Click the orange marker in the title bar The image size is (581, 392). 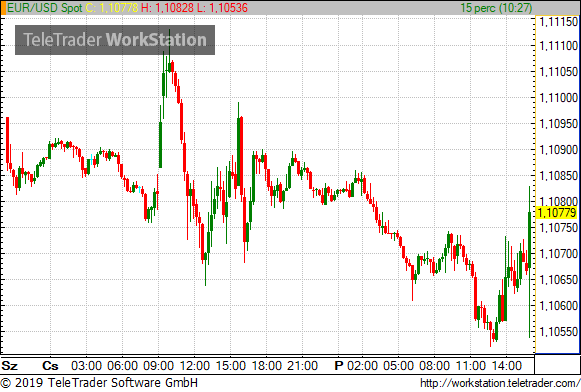(x=3, y=8)
